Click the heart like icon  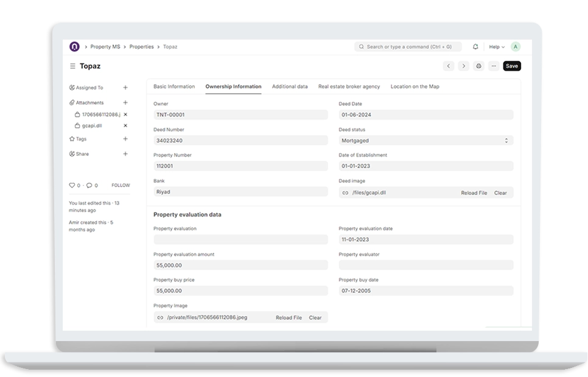click(72, 185)
